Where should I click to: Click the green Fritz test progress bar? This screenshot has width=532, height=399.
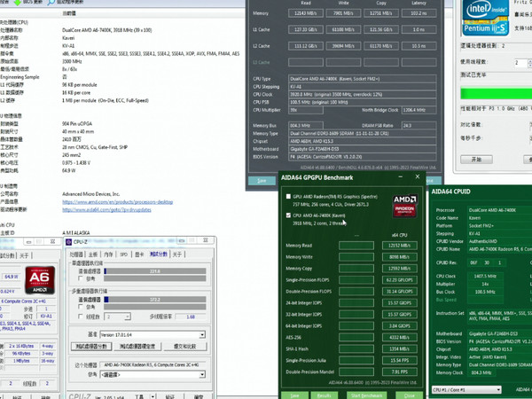click(x=496, y=93)
